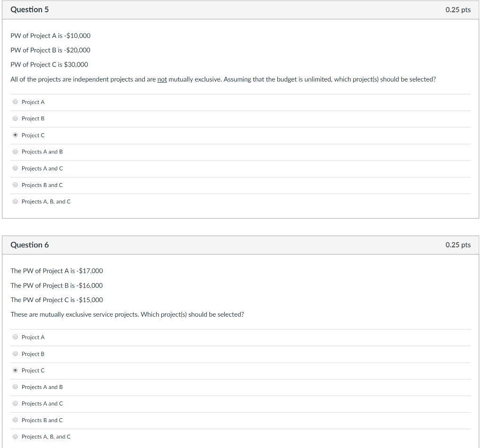Screen dimensions: 483x448
Task: Choose Projects A and C in Question 5
Action: [x=15, y=169]
